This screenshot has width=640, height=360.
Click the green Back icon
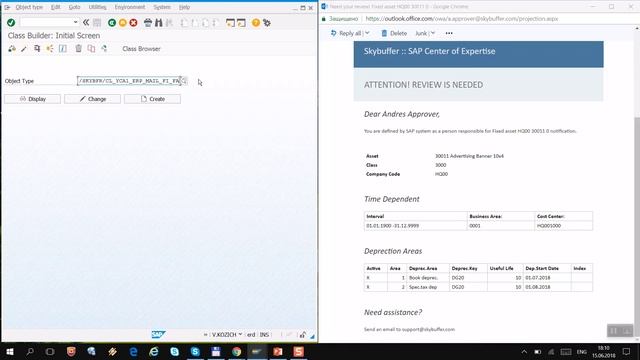[112, 23]
